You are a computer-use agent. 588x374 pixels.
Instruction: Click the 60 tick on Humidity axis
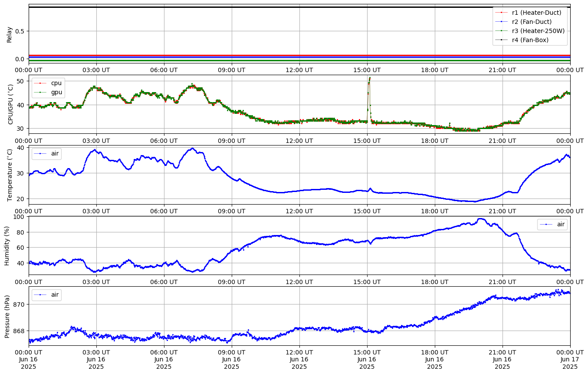pyautogui.click(x=22, y=248)
